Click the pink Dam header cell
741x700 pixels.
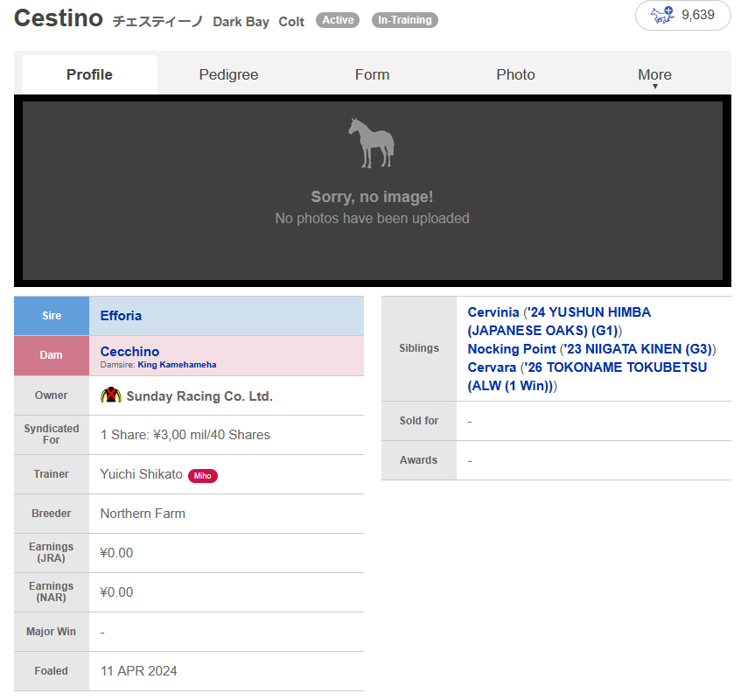52,355
